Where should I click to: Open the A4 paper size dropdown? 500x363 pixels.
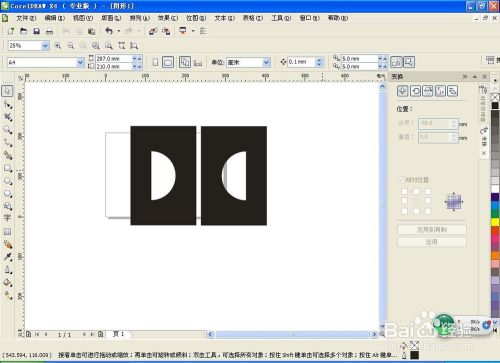(x=80, y=62)
